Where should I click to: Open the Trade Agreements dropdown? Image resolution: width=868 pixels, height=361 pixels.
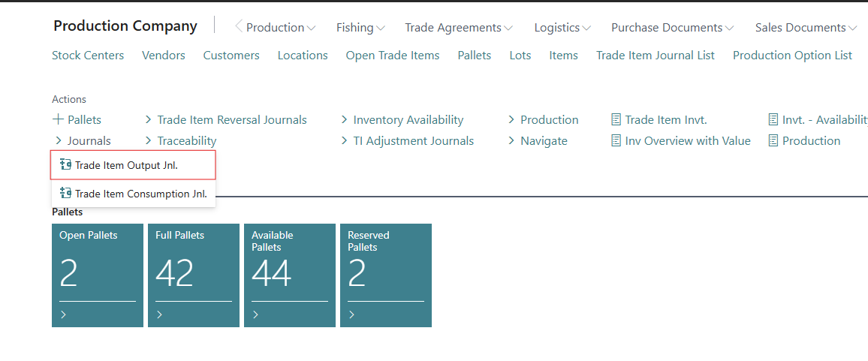459,28
